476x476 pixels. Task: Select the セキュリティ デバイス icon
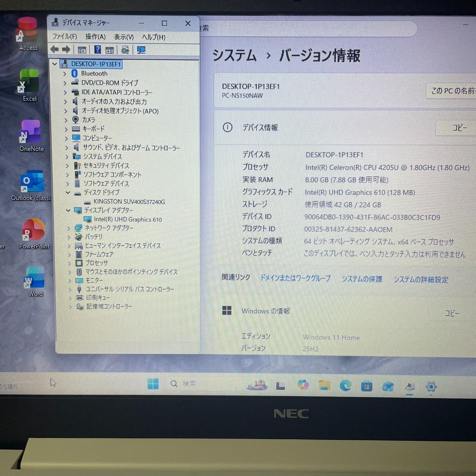77,165
